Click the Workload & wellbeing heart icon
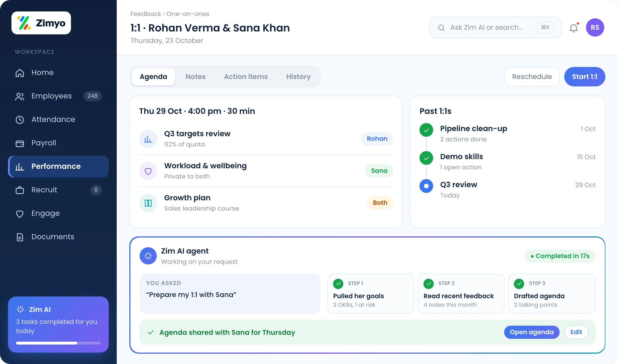Viewport: 618px width, 364px height. click(x=148, y=171)
